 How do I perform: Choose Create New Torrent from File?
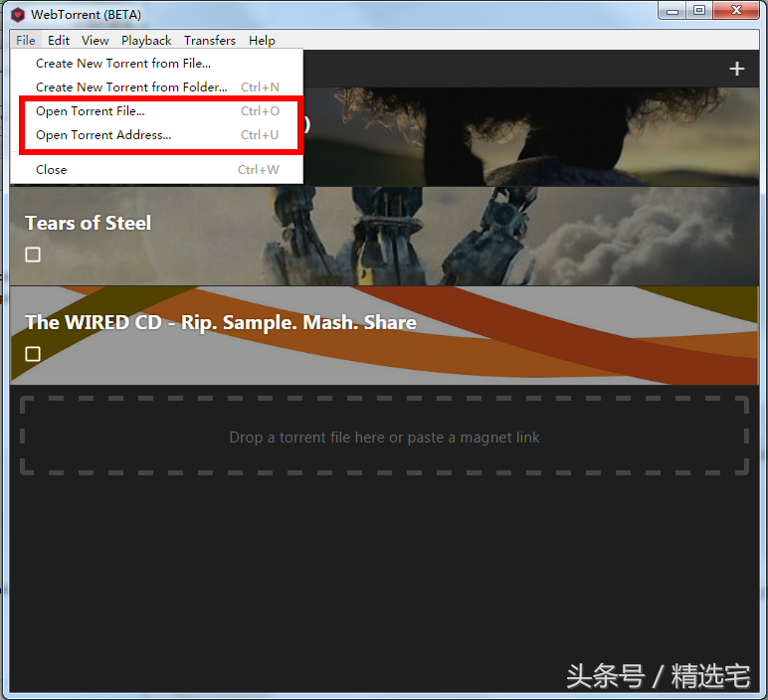[x=157, y=64]
